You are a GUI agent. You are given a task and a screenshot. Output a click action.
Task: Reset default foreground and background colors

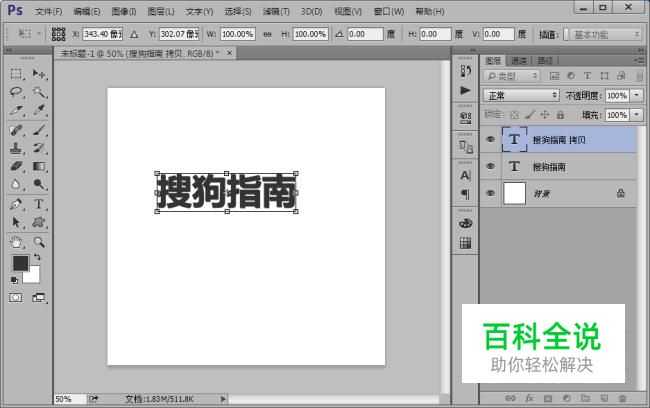15,280
